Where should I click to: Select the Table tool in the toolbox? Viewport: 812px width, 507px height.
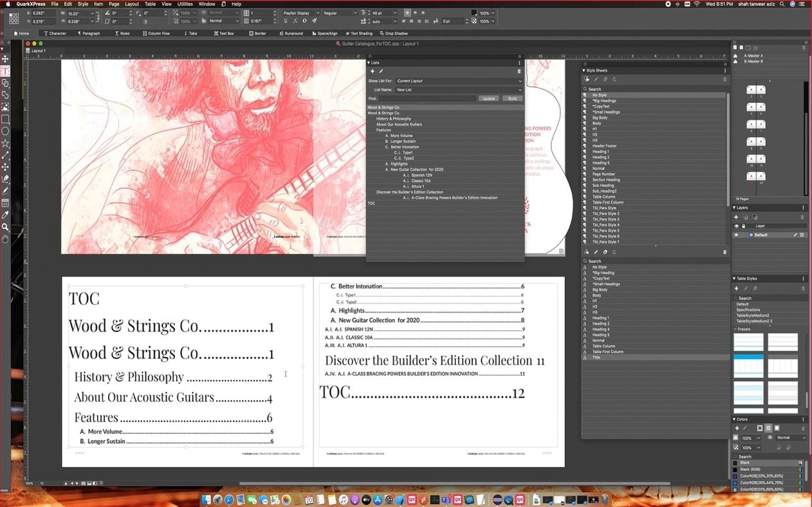(5, 203)
